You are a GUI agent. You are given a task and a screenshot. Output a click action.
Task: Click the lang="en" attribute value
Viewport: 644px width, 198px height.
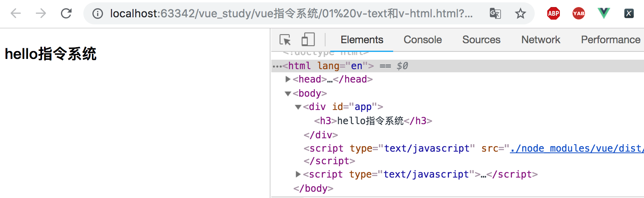[x=357, y=66]
